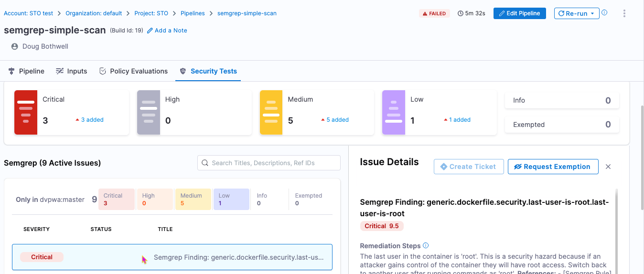Expand the Re-run dropdown button
The width and height of the screenshot is (644, 274).
click(592, 13)
